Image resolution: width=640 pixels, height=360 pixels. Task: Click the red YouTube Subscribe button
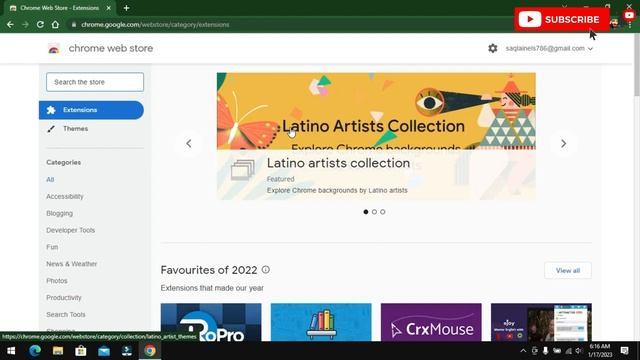562,19
